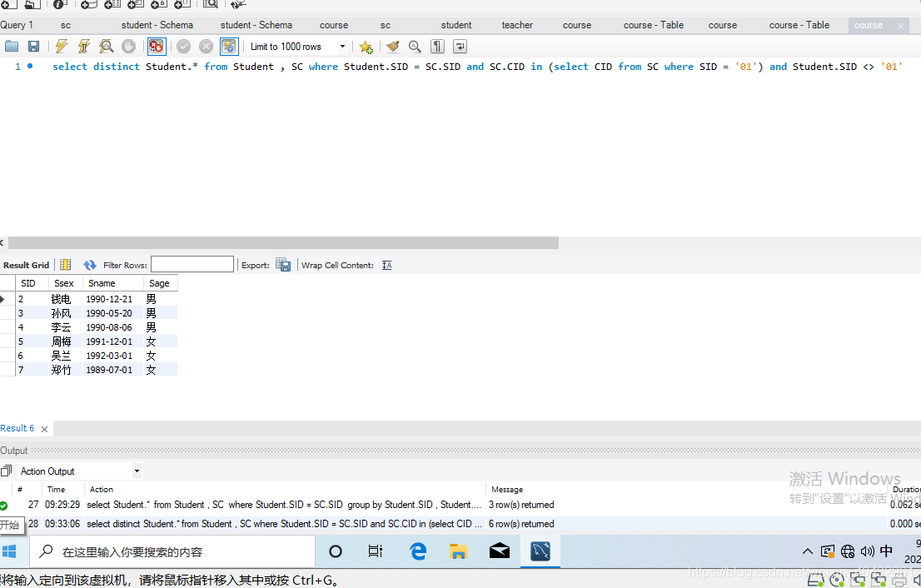
Task: Click the Result Grid label
Action: pos(27,265)
